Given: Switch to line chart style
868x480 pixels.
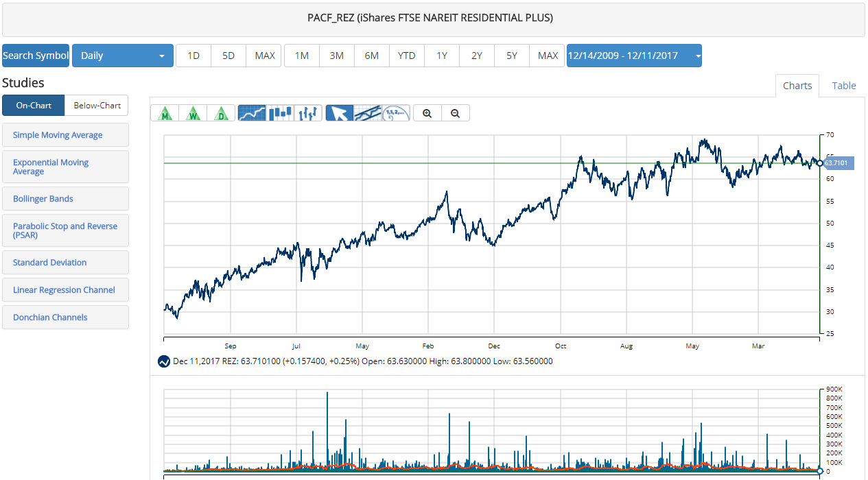Looking at the screenshot, I should 252,113.
